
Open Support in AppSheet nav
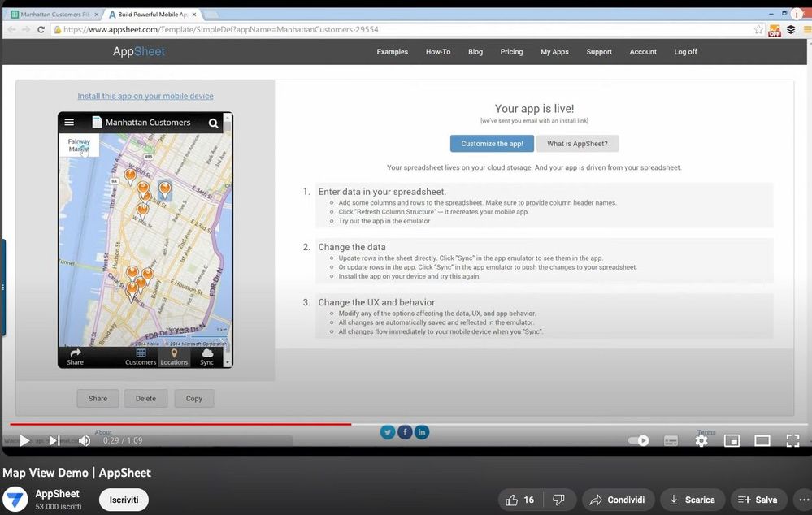599,52
